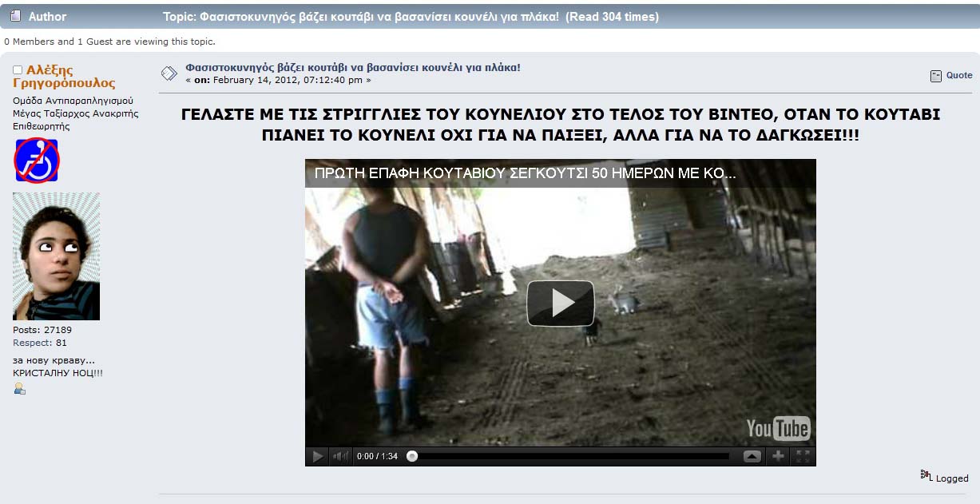This screenshot has width=980, height=504.
Task: Toggle fullscreen mode on the video player
Action: [803, 456]
